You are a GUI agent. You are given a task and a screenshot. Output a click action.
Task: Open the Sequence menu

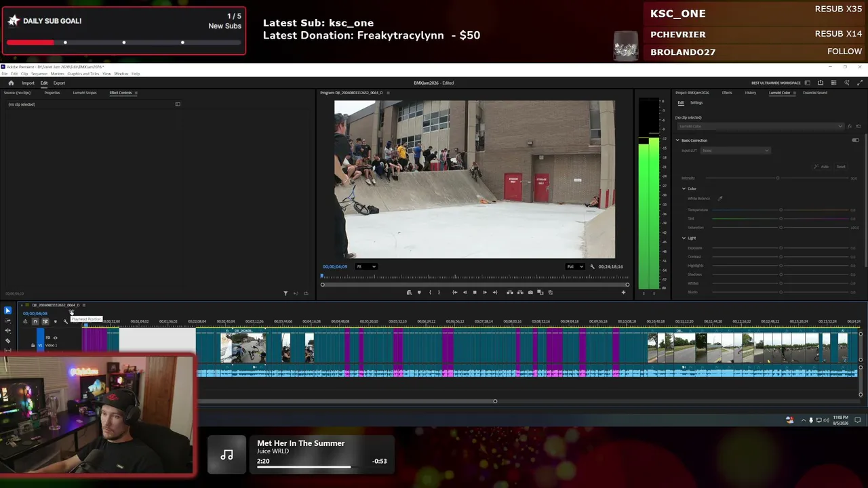tap(39, 73)
